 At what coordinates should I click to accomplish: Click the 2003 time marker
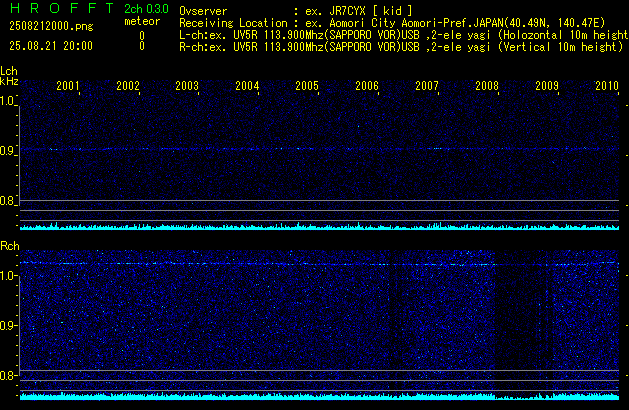point(187,86)
